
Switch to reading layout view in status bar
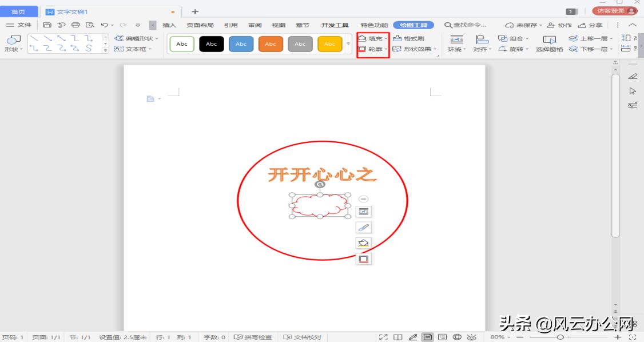click(398, 337)
